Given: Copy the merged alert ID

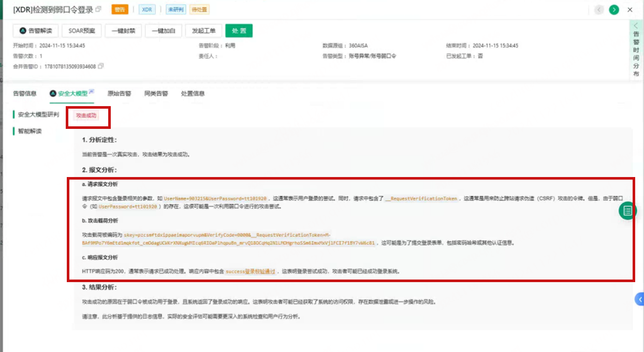Looking at the screenshot, I should click(101, 66).
